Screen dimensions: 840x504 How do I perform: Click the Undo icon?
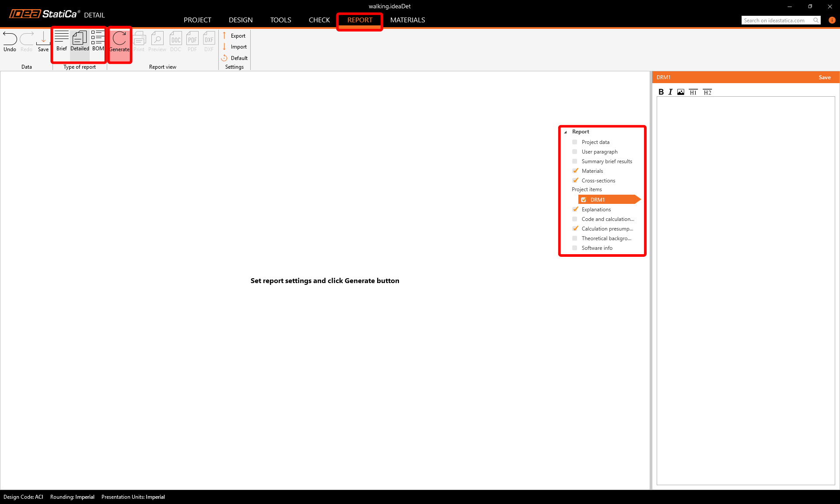click(10, 41)
